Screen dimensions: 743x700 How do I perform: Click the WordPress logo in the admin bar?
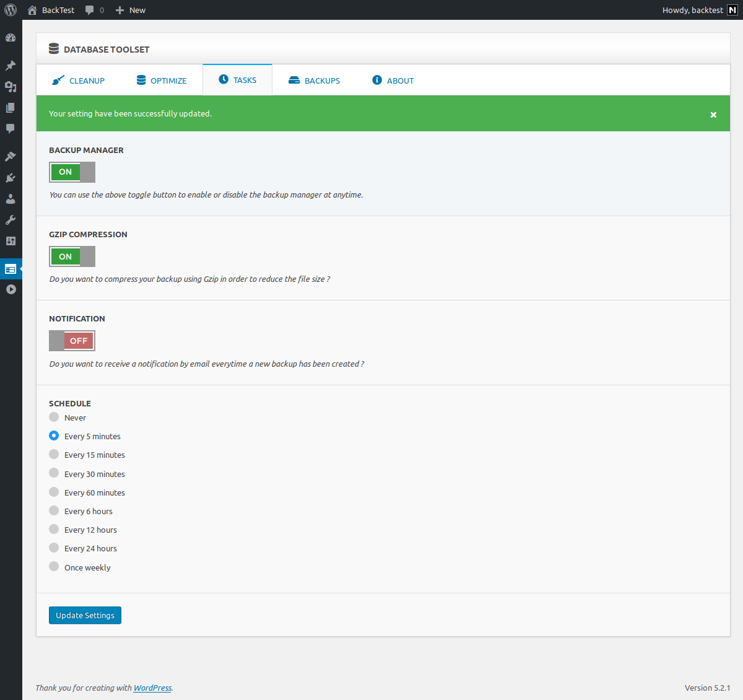pos(11,10)
